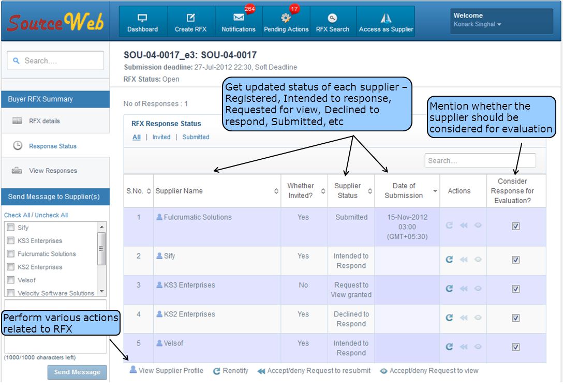Expand the Konark Singhal user dropdown
Image resolution: width=563 pixels, height=392 pixels.
tap(477, 24)
